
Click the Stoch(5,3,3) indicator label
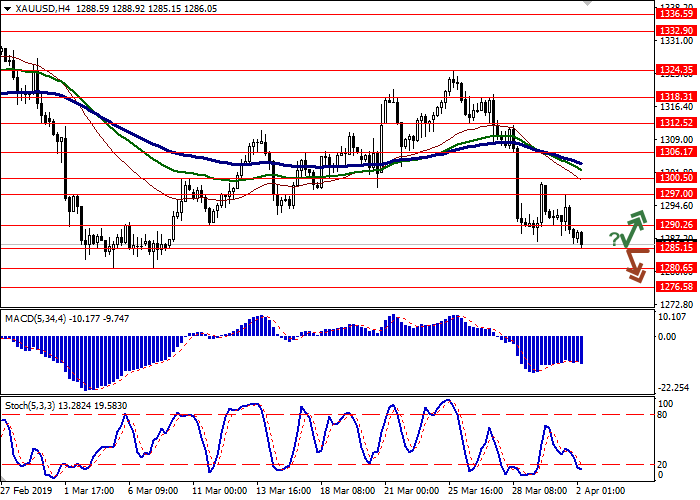pos(32,404)
